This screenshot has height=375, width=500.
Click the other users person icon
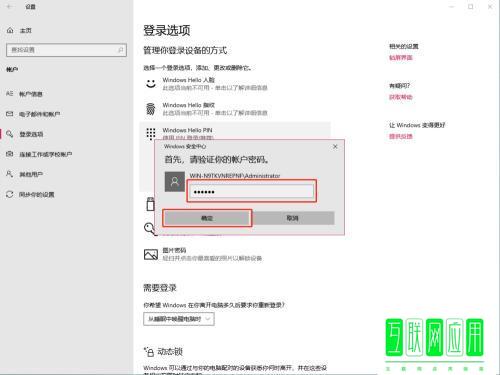click(x=10, y=174)
